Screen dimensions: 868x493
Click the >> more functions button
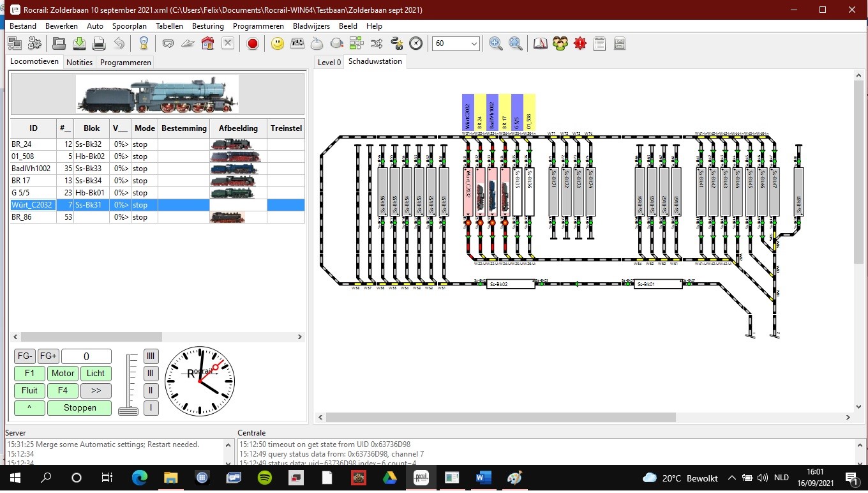click(x=96, y=391)
